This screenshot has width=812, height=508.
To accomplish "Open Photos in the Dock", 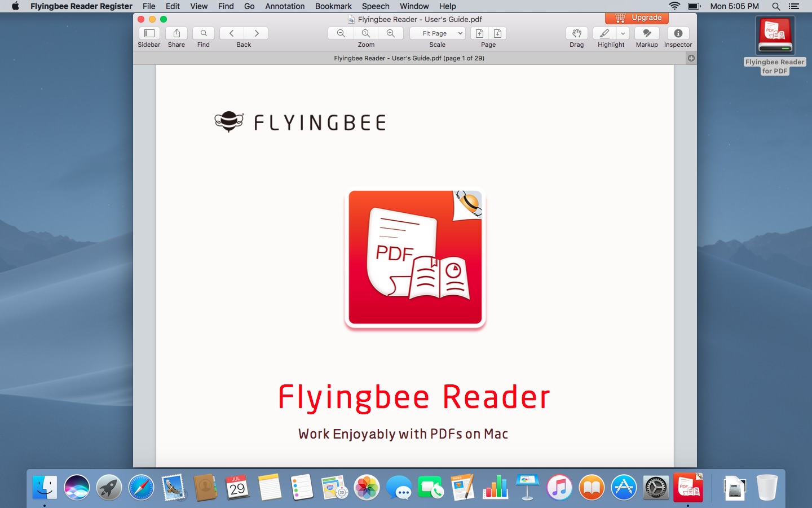I will pyautogui.click(x=367, y=488).
